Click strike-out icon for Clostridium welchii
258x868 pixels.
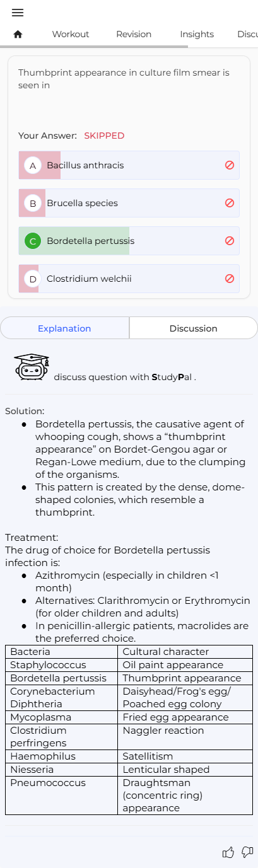pos(230,279)
